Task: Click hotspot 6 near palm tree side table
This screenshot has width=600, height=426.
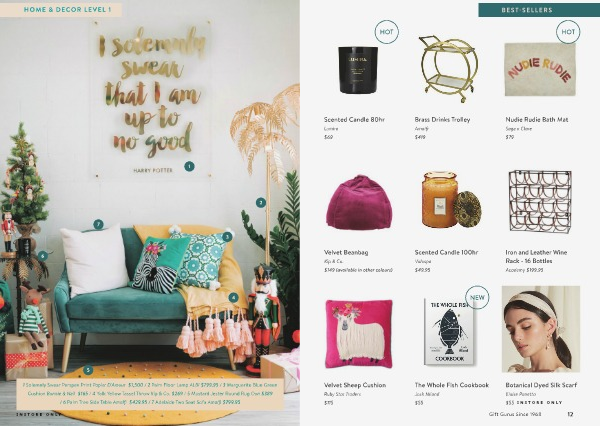Action: (x=43, y=256)
